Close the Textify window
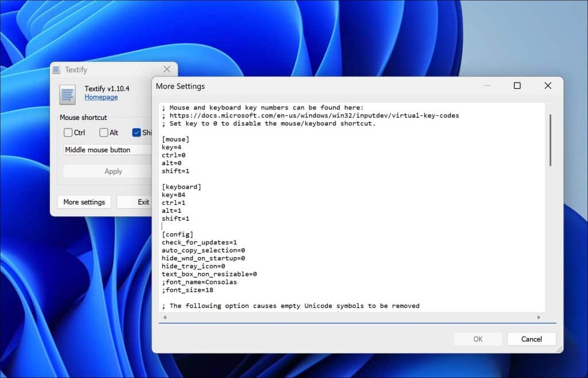Screen dimensions: 588x378 click(x=167, y=69)
